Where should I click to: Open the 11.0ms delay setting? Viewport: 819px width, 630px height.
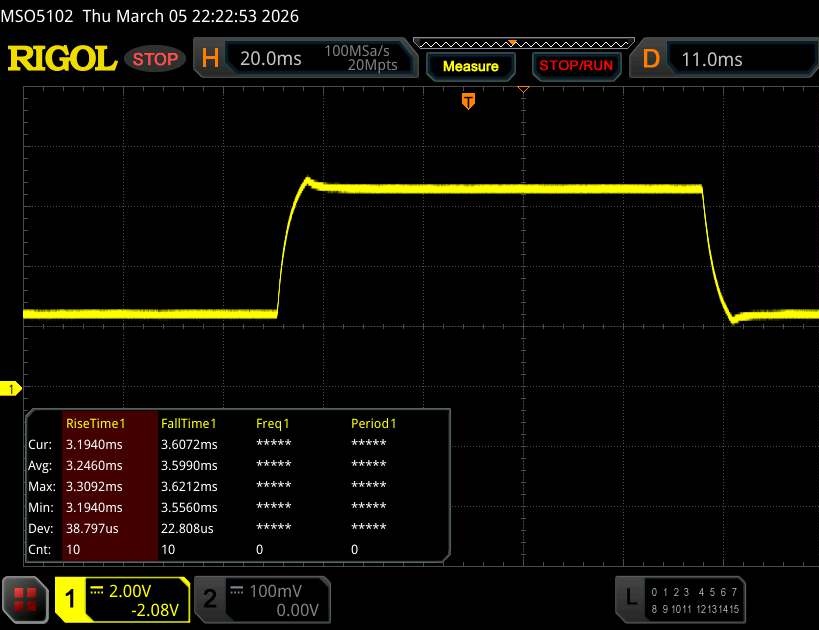[712, 59]
